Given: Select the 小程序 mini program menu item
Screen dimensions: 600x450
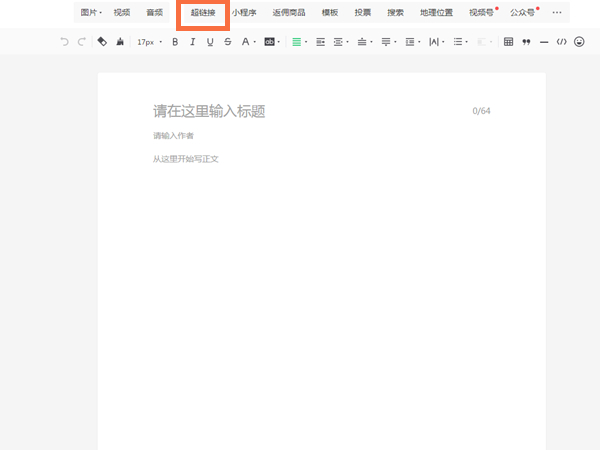Looking at the screenshot, I should tap(244, 13).
